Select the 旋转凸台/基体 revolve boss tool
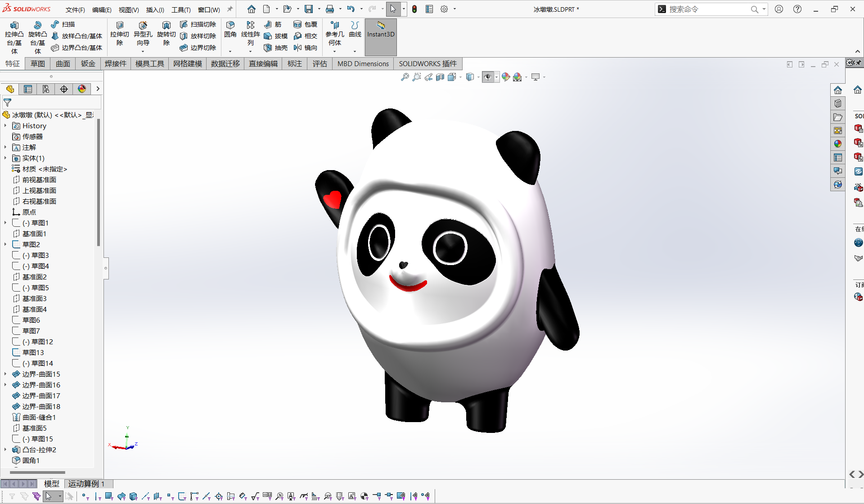The image size is (864, 504). click(x=37, y=37)
